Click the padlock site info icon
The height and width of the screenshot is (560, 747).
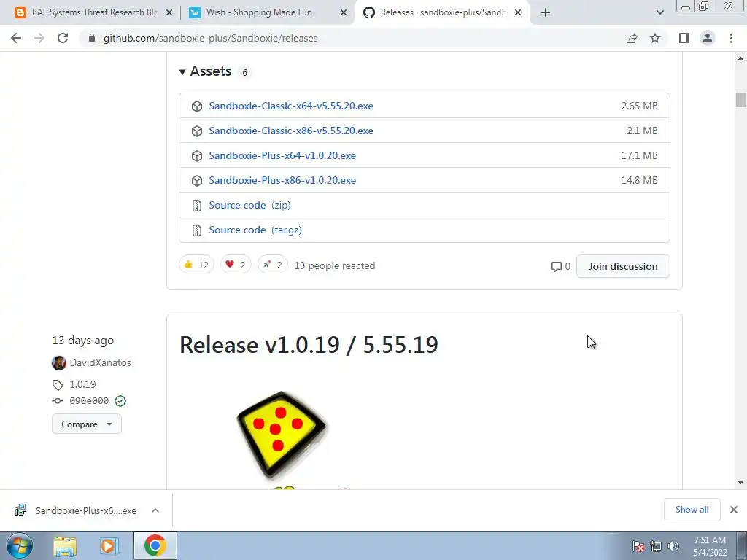coord(92,38)
